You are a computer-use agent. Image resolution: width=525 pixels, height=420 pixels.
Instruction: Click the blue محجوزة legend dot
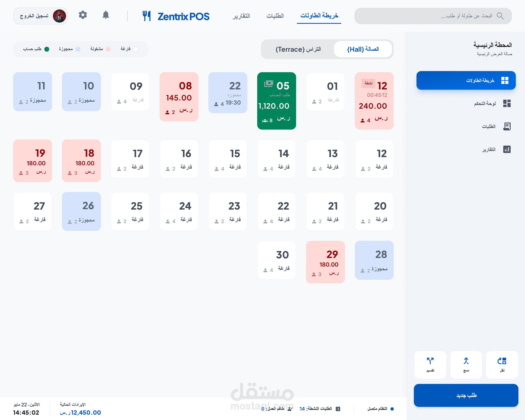point(78,49)
